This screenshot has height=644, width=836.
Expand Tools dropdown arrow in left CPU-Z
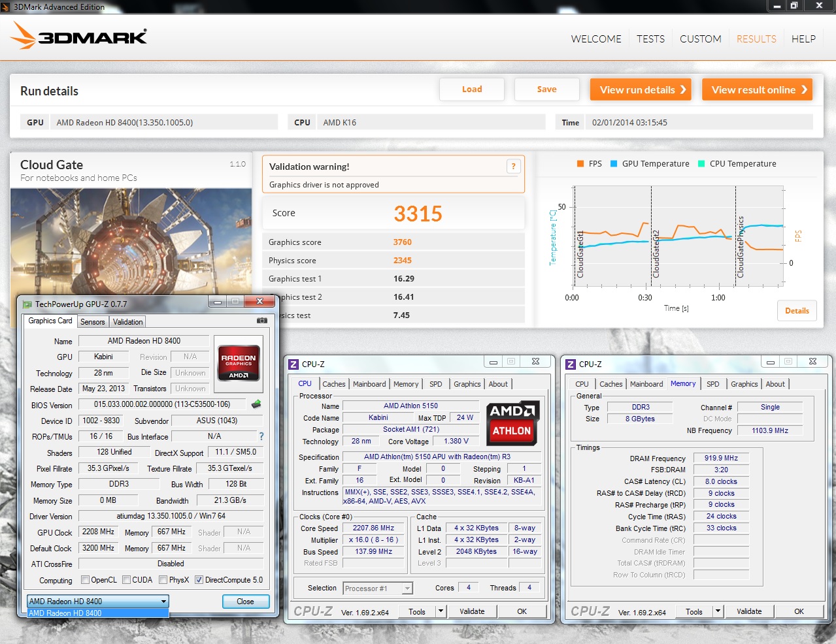441,611
